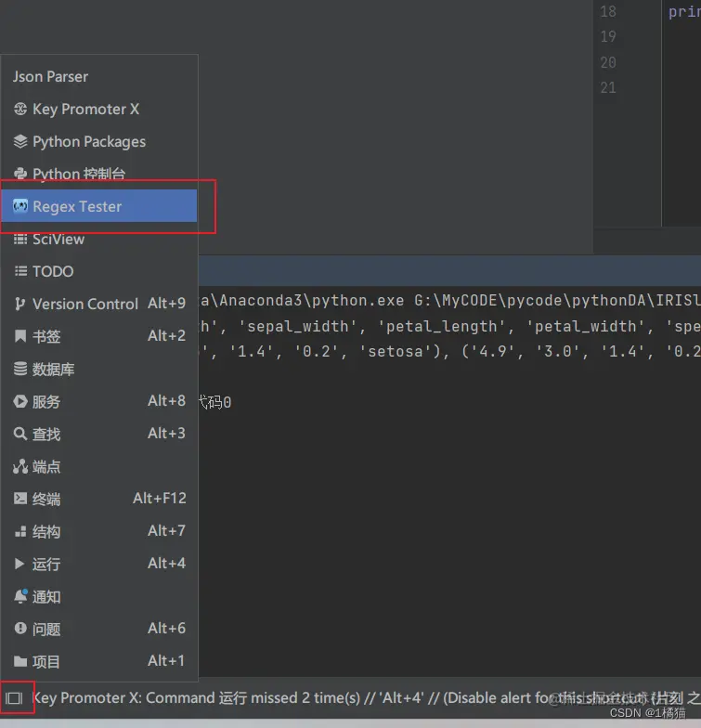Click the TODO list icon
The width and height of the screenshot is (701, 728).
pos(20,271)
